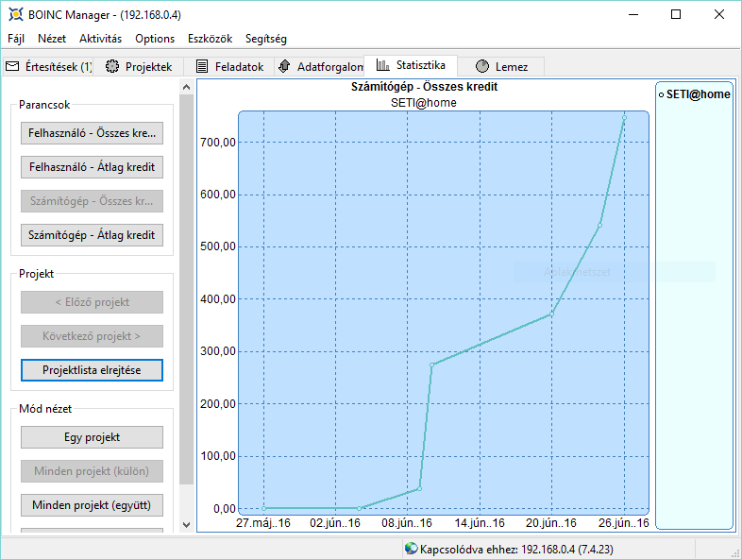
Task: Click Számítógép - Összes kredit button
Action: 92,201
